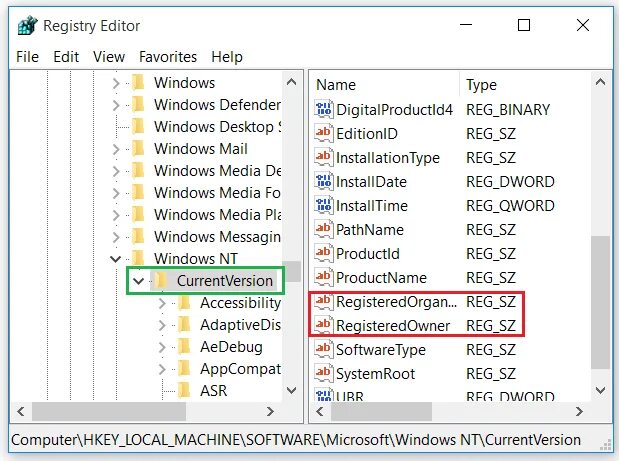
Task: Select the RegisteredOwner value name
Action: coord(393,326)
